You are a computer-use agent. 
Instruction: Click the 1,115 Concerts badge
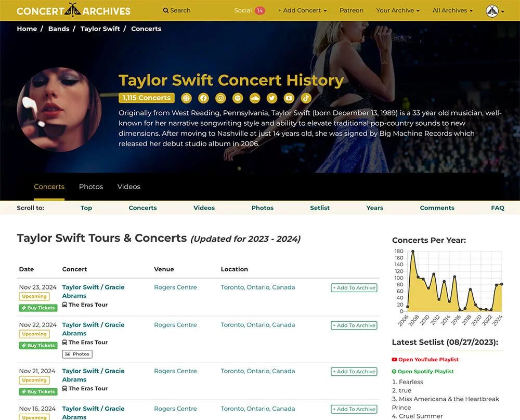click(x=147, y=98)
